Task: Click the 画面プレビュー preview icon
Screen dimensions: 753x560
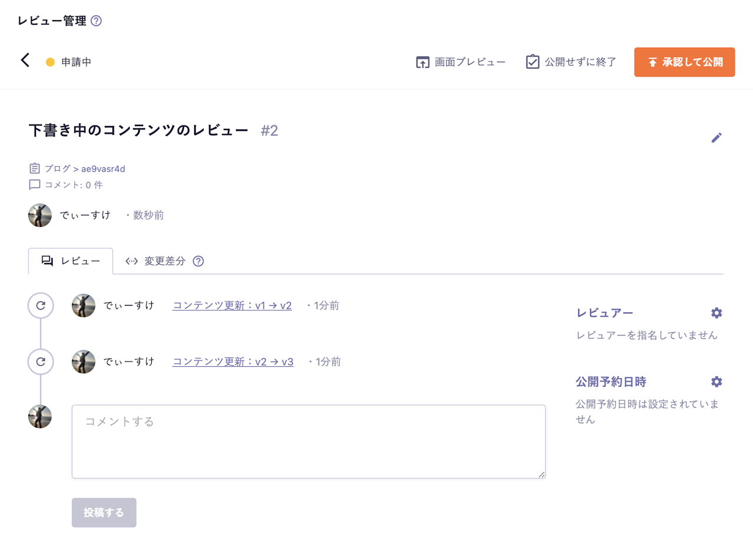Action: point(422,61)
